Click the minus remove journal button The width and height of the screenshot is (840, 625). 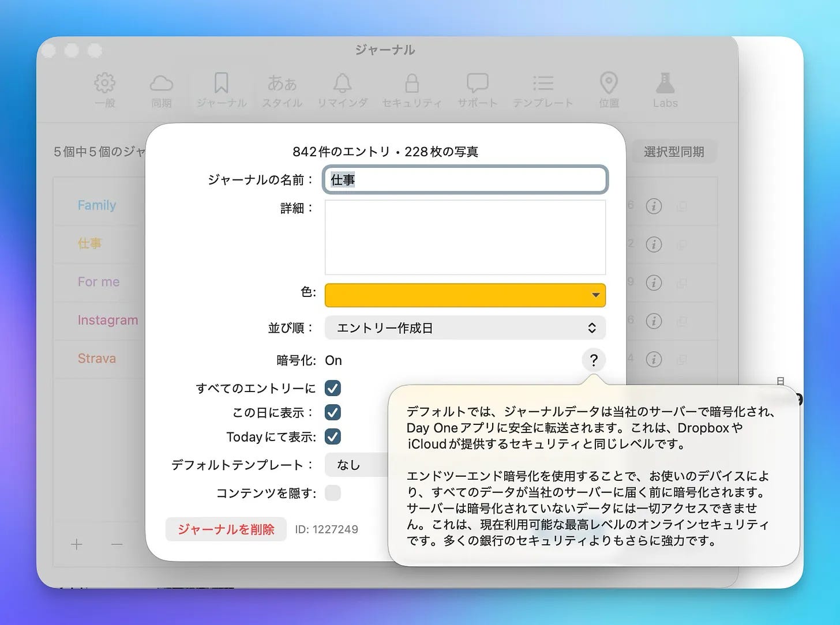(x=117, y=544)
